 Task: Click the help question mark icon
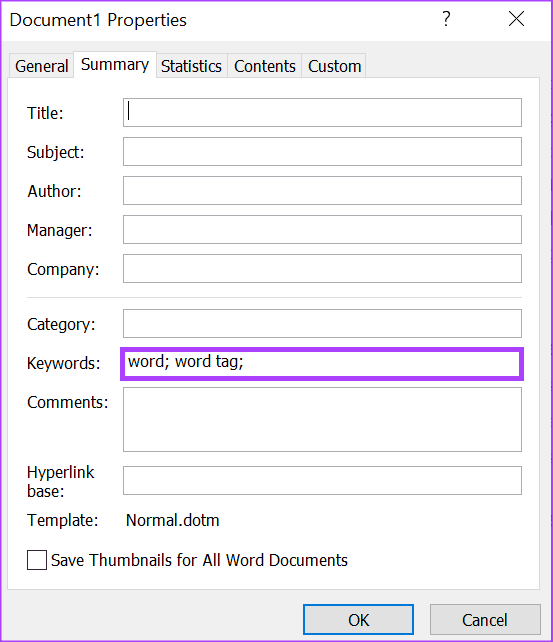click(x=446, y=19)
